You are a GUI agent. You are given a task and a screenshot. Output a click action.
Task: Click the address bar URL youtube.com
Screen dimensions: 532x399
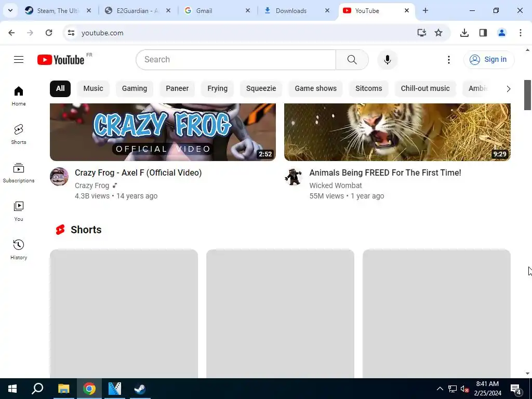coord(102,33)
